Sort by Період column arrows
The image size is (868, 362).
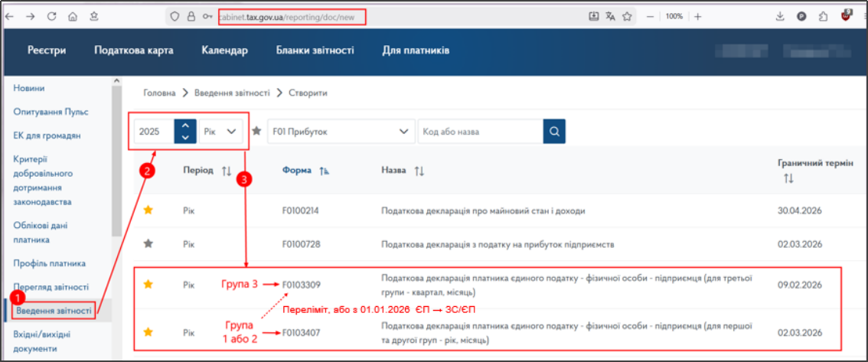click(227, 171)
